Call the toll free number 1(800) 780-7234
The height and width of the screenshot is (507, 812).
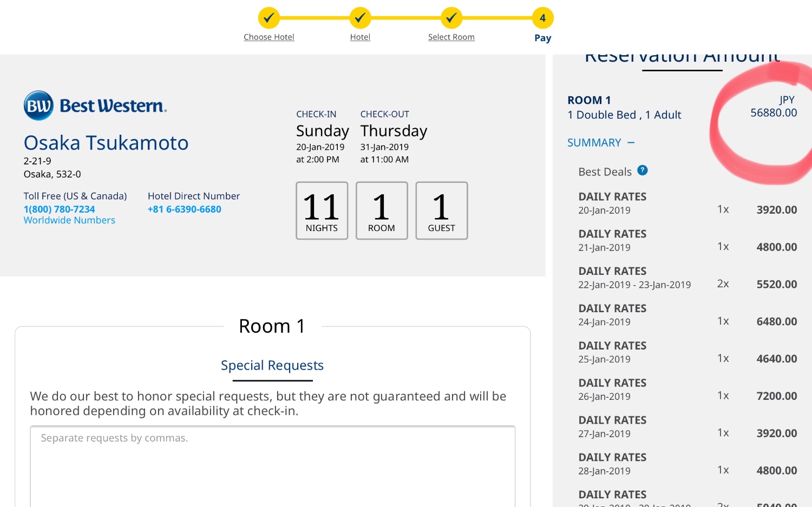point(59,209)
